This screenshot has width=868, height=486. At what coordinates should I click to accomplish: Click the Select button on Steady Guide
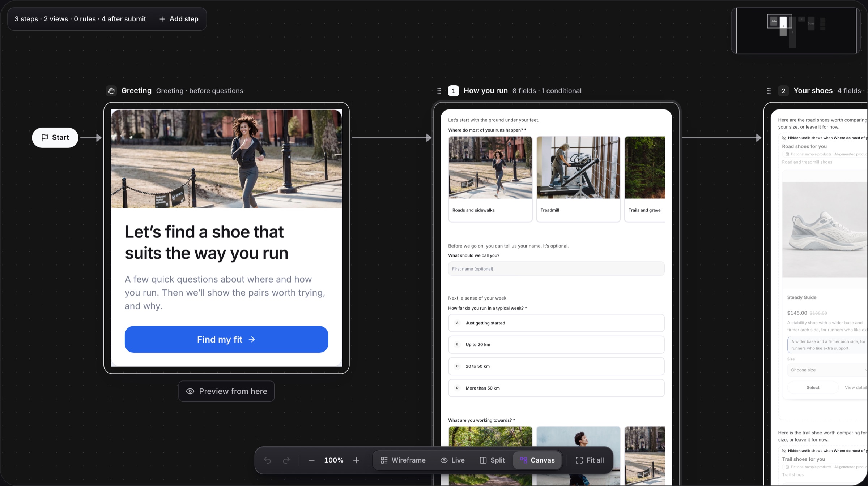click(813, 387)
